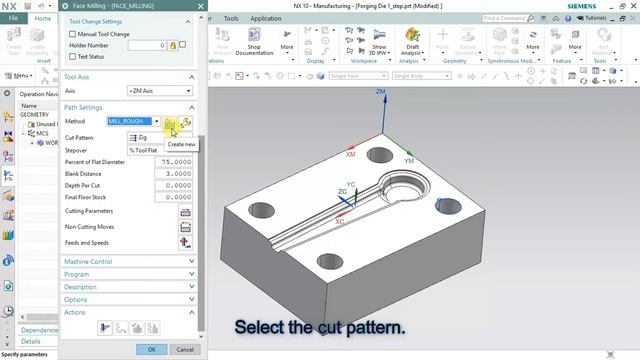
Task: Expand Description section
Action: (x=129, y=287)
